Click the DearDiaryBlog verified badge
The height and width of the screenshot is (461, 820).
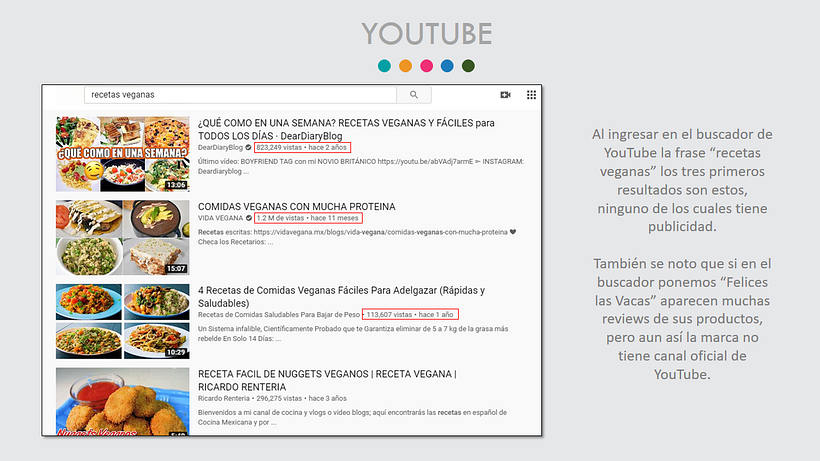[248, 147]
